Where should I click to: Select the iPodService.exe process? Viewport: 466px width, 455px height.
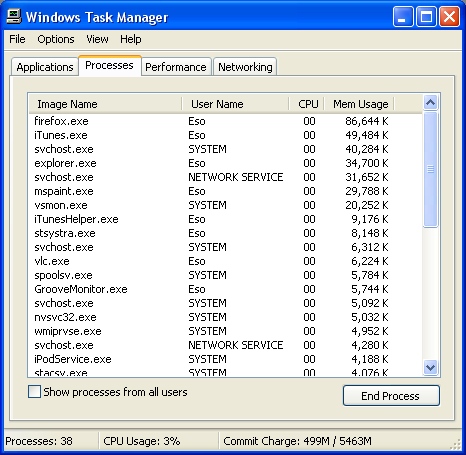pyautogui.click(x=225, y=359)
